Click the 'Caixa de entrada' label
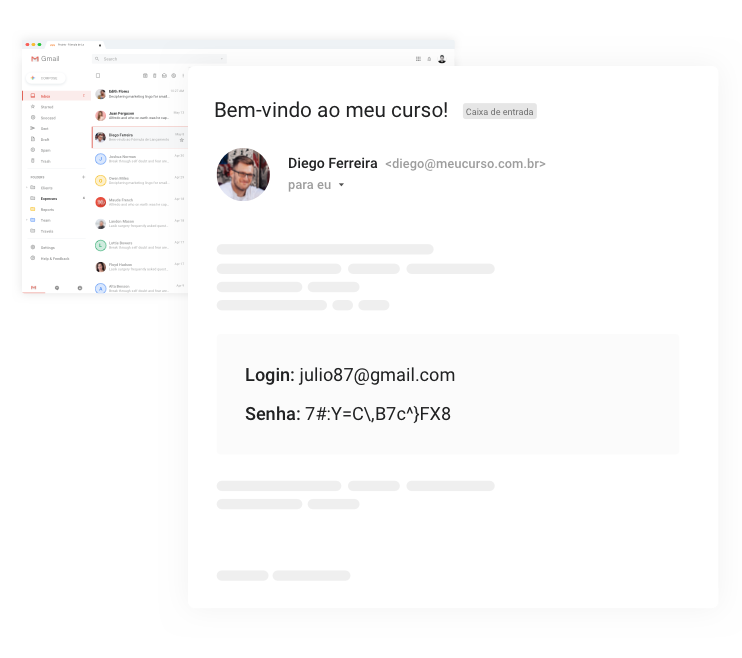Viewport: 742px width, 658px height. click(x=500, y=112)
